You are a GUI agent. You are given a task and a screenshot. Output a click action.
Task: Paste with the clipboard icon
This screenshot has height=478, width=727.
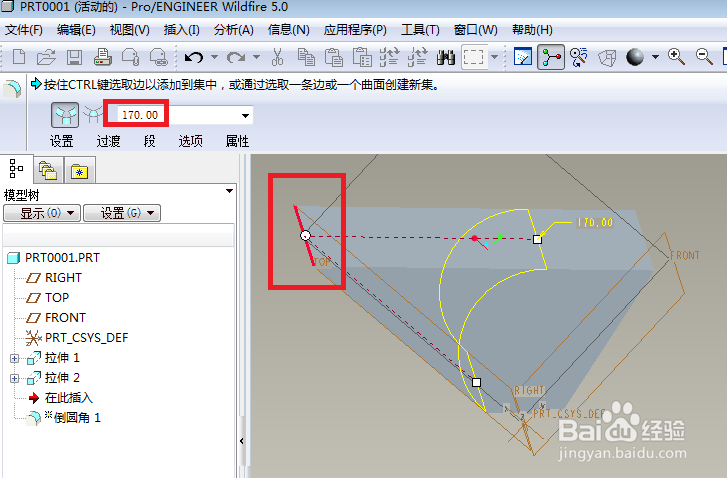(x=334, y=57)
